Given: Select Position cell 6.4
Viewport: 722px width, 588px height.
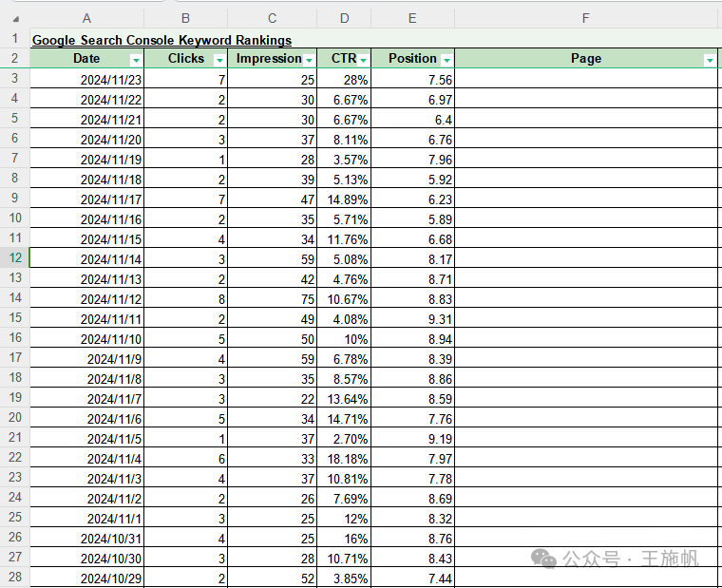Looking at the screenshot, I should coord(412,120).
